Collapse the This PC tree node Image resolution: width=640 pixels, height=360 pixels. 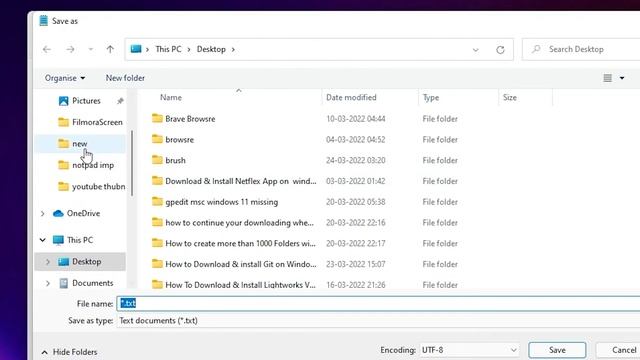point(42,240)
